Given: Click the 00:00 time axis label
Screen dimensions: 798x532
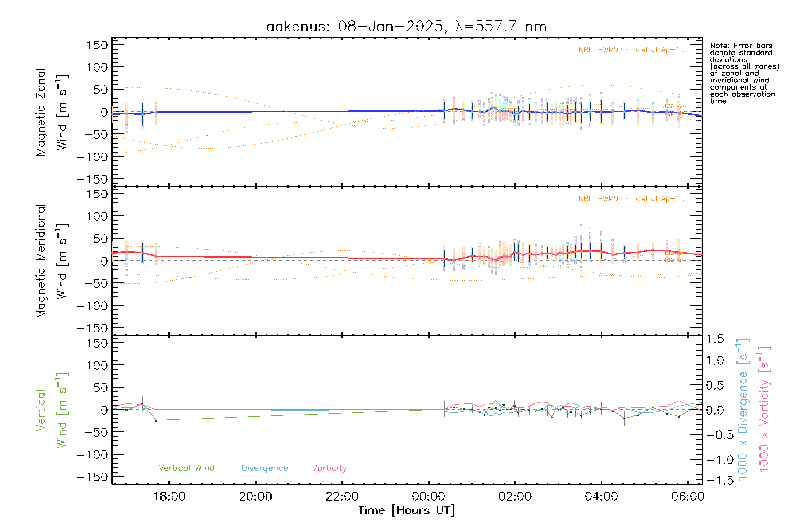Looking at the screenshot, I should 428,497.
